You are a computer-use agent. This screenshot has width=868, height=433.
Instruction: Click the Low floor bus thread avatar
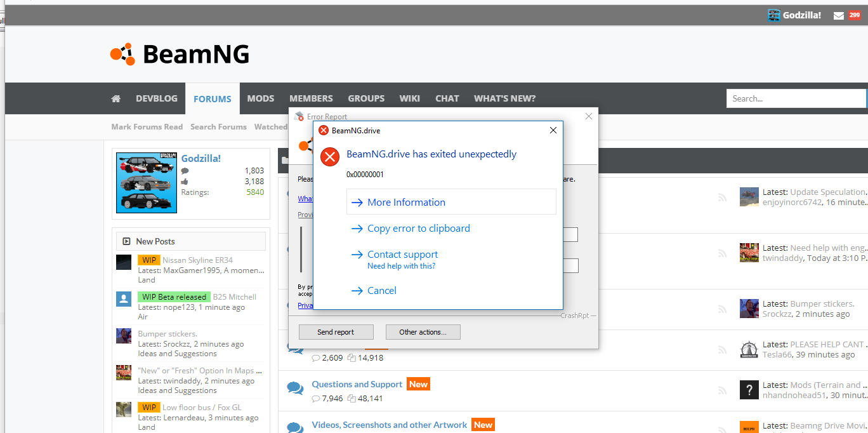[124, 410]
